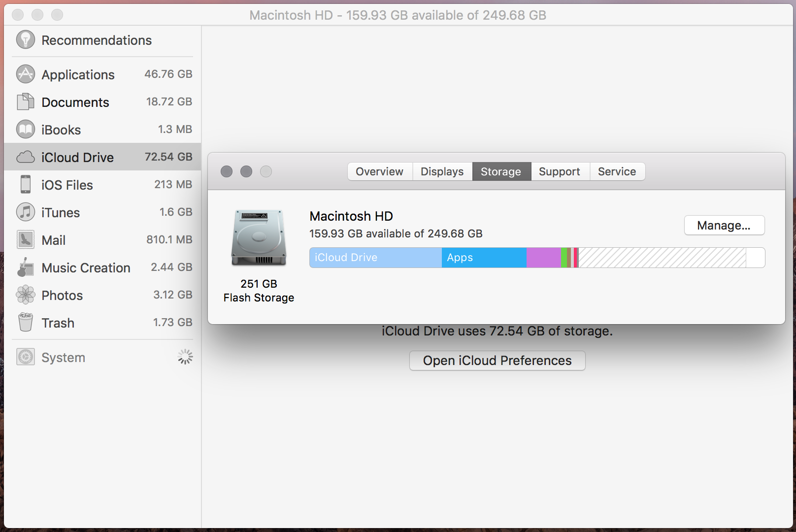This screenshot has height=532, width=796.
Task: Select the Music Creation row label
Action: 86,267
